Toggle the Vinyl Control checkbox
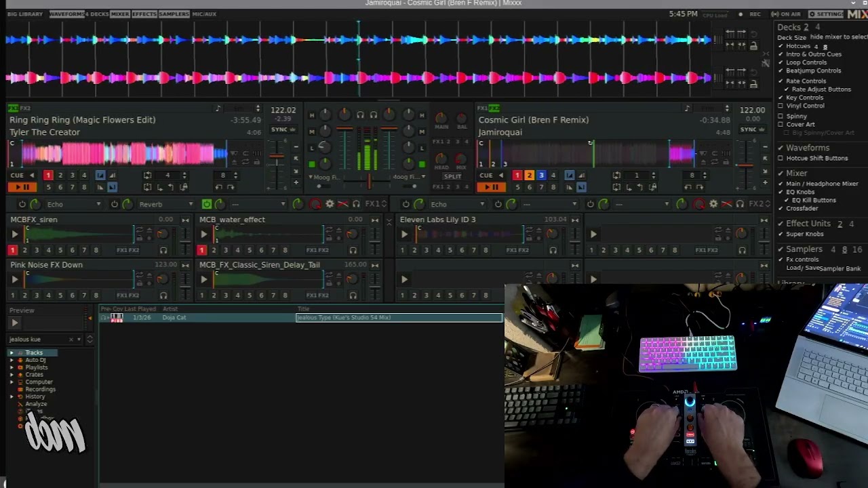The width and height of the screenshot is (868, 488). coord(781,106)
